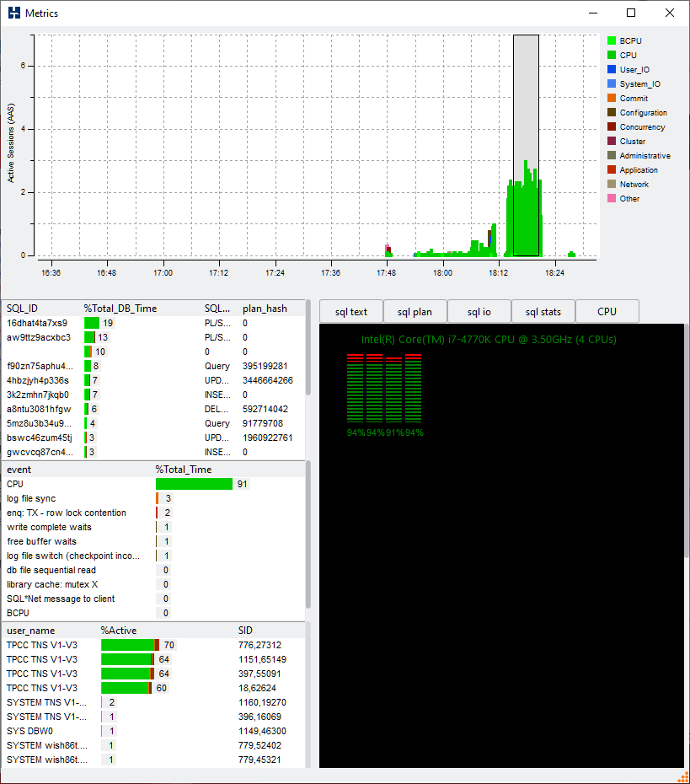Select session row with SID 776,27312
The height and width of the screenshot is (784, 690).
click(259, 645)
